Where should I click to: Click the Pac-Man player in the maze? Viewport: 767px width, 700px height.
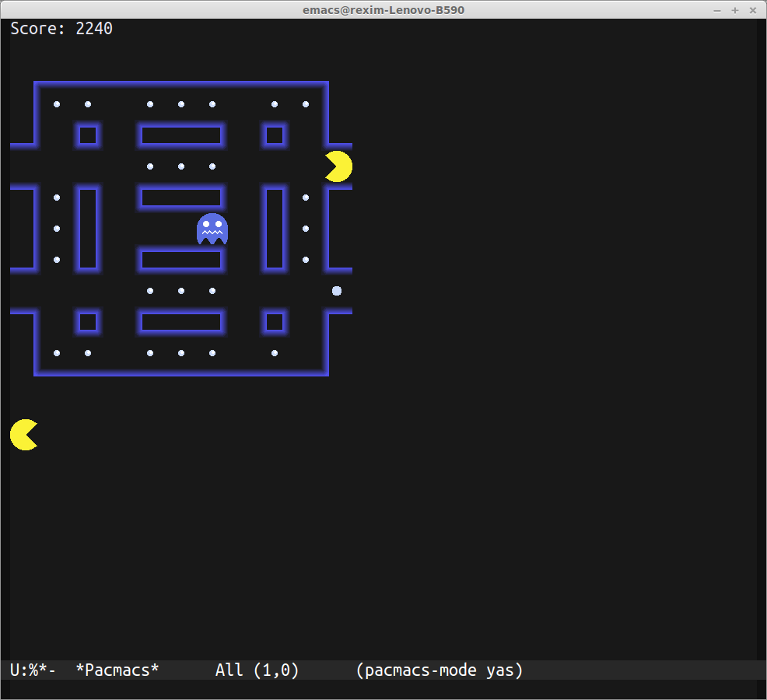click(338, 166)
